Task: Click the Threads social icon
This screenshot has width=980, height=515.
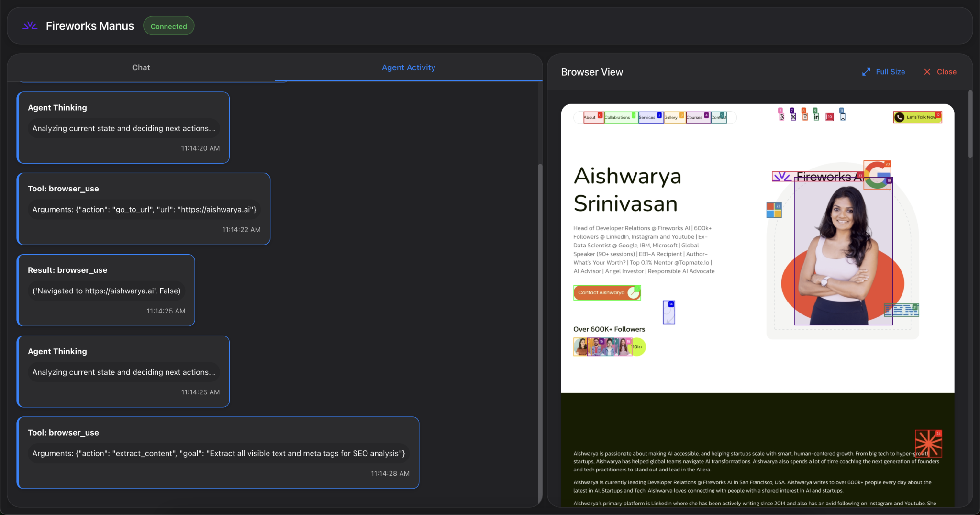Action: 781,117
